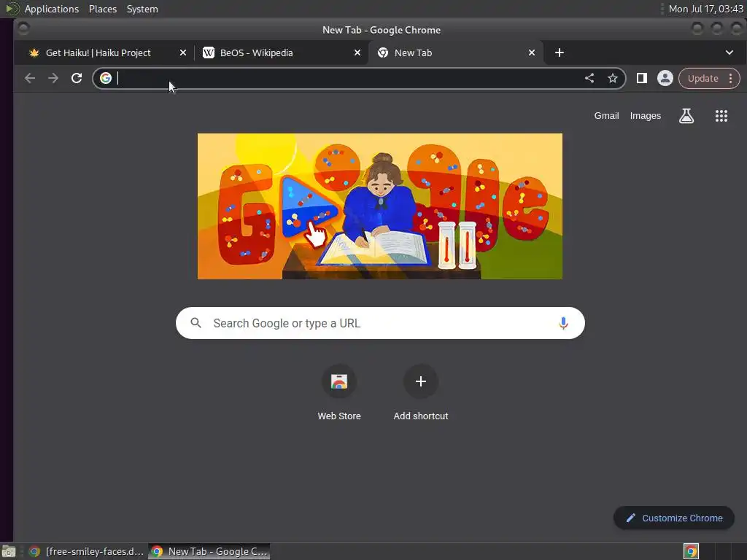
Task: Open the Gmail link
Action: [606, 116]
